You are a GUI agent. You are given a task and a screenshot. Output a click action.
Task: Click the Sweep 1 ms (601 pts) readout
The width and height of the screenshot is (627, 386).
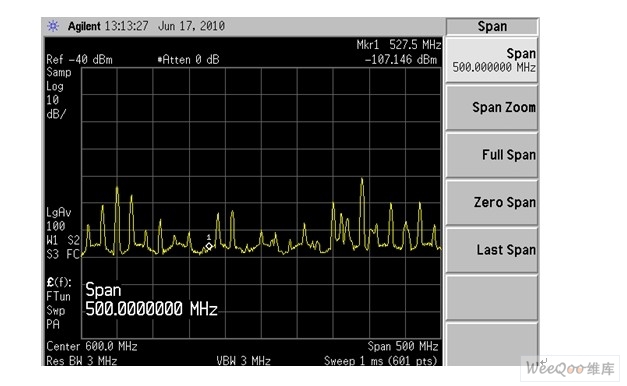click(x=380, y=361)
